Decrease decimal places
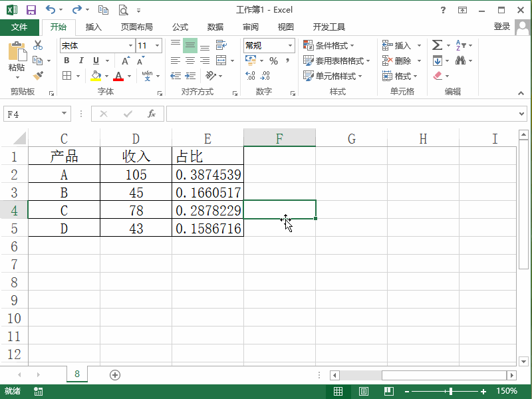 click(265, 76)
